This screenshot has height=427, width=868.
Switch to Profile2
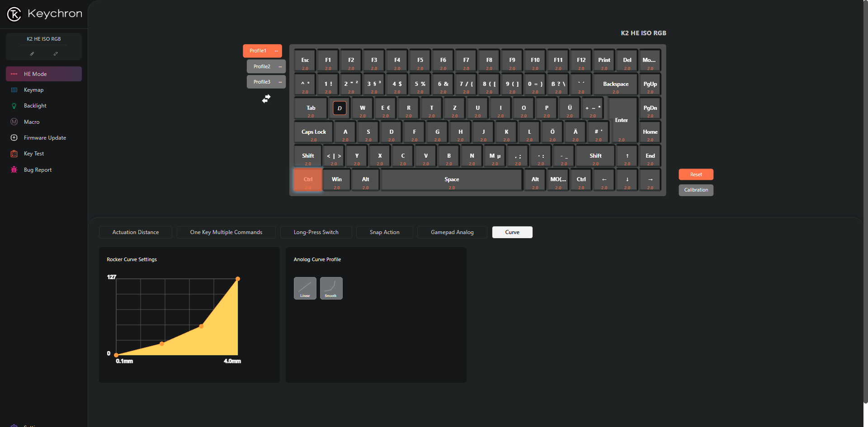(x=262, y=66)
